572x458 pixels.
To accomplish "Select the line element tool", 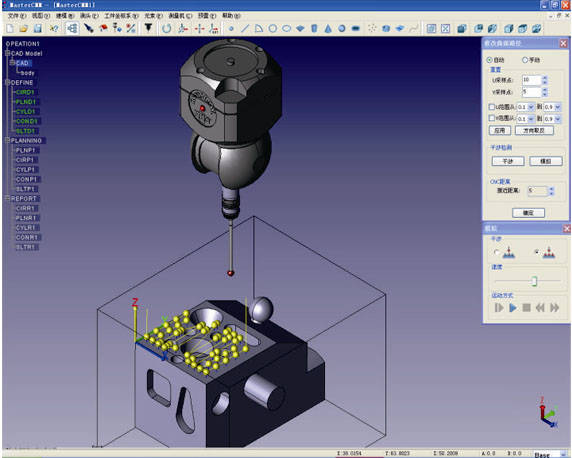I will (x=245, y=28).
